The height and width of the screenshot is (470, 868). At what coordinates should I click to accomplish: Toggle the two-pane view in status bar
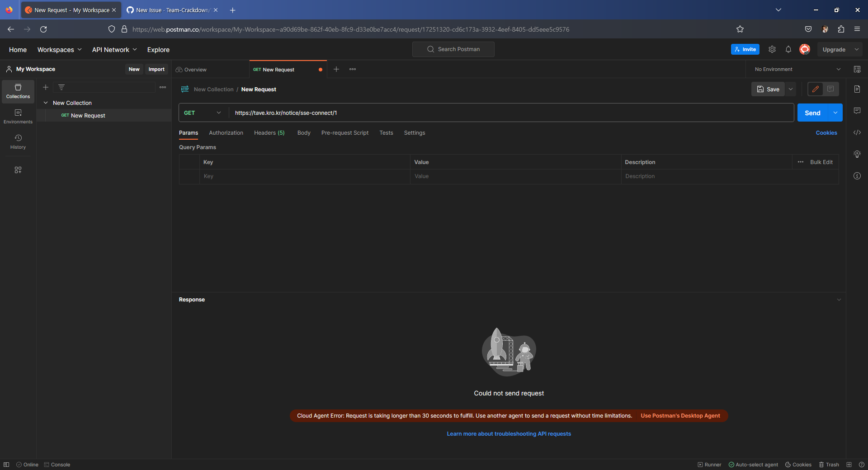tap(849, 465)
